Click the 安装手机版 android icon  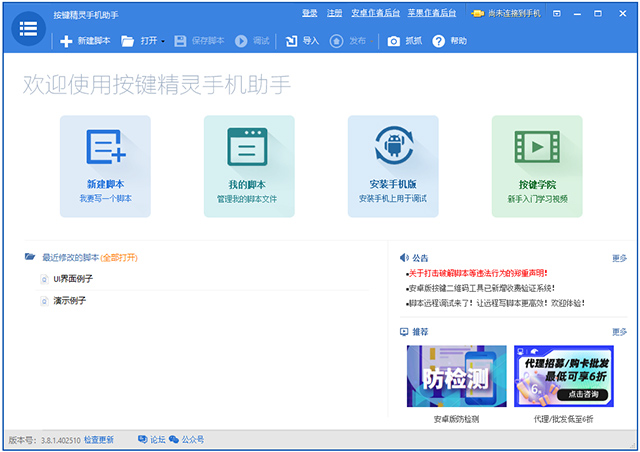coord(394,145)
